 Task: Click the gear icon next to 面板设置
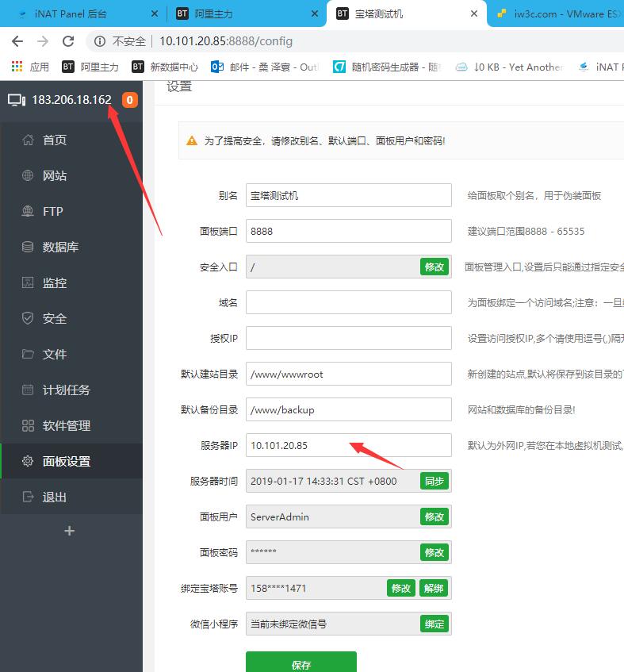coord(28,461)
